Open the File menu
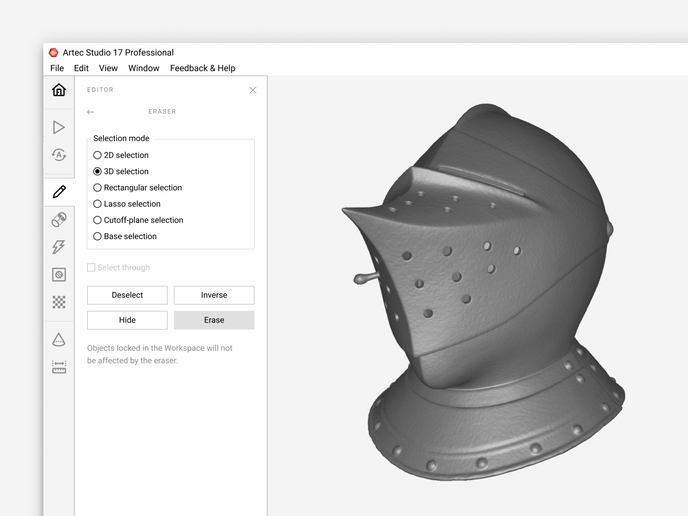Image resolution: width=688 pixels, height=516 pixels. [57, 68]
